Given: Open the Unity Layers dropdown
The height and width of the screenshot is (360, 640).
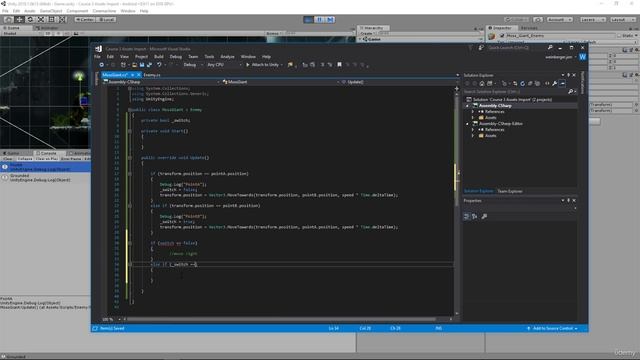Looking at the screenshot, I should (x=592, y=19).
